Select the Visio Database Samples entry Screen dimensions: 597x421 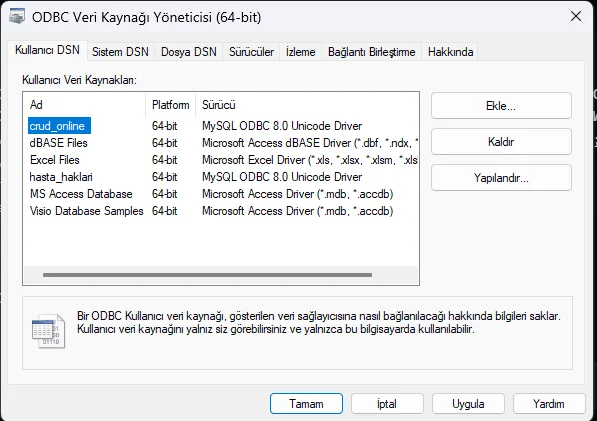pyautogui.click(x=86, y=211)
